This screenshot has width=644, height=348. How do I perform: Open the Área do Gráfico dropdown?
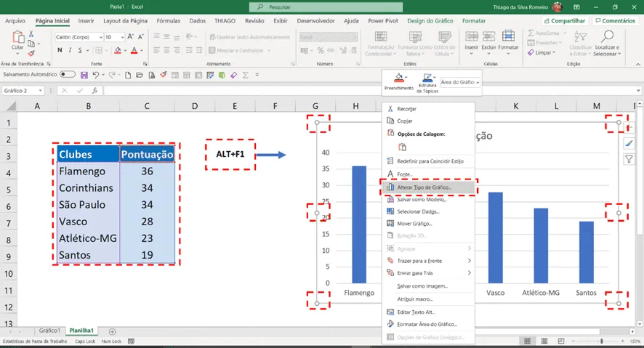click(x=460, y=82)
